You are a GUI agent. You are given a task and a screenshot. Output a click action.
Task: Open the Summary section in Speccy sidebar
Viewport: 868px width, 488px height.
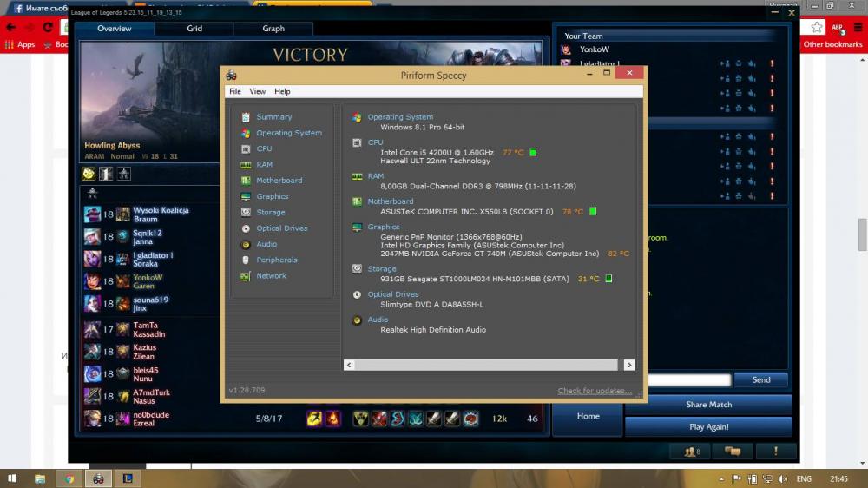point(274,117)
